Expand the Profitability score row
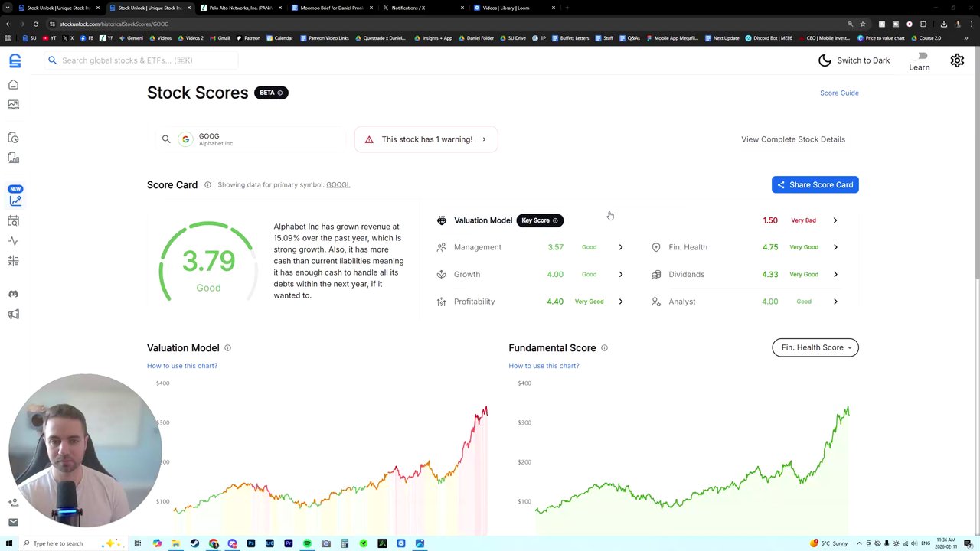The image size is (980, 551). [620, 302]
